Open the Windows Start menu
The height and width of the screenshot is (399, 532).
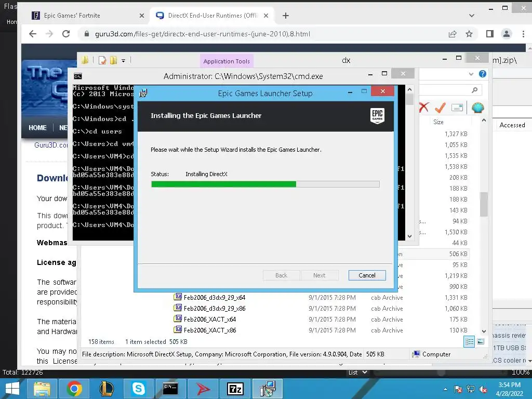tap(12, 389)
